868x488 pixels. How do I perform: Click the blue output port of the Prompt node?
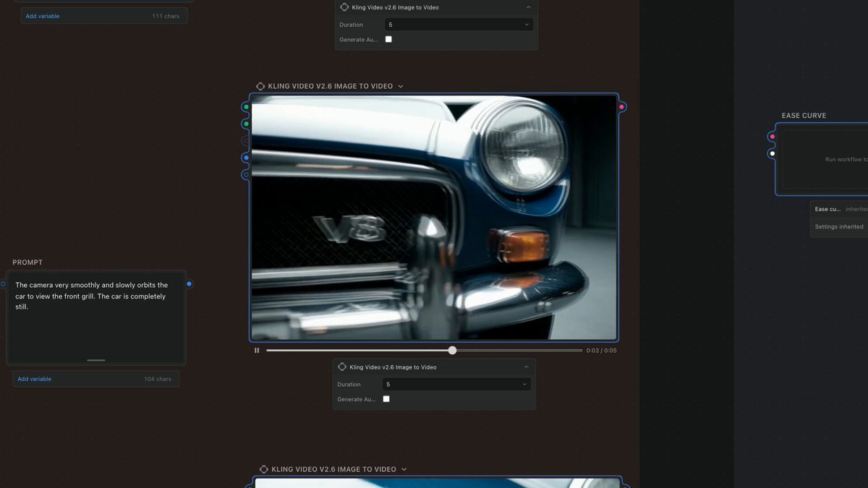189,284
